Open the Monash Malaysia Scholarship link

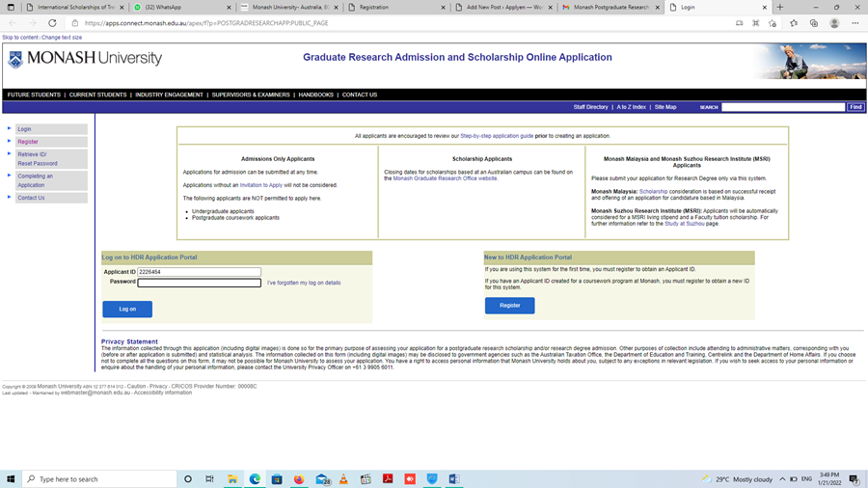653,191
